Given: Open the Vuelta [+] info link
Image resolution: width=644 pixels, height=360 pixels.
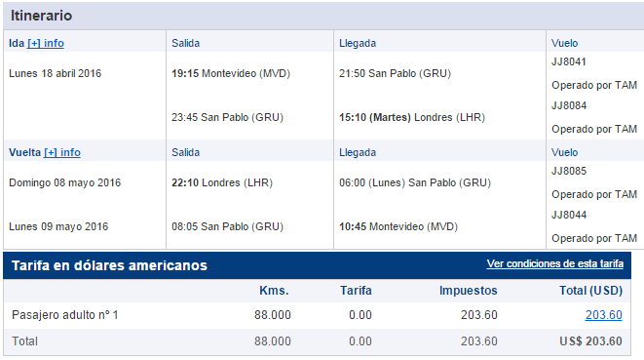Looking at the screenshot, I should click(x=62, y=152).
